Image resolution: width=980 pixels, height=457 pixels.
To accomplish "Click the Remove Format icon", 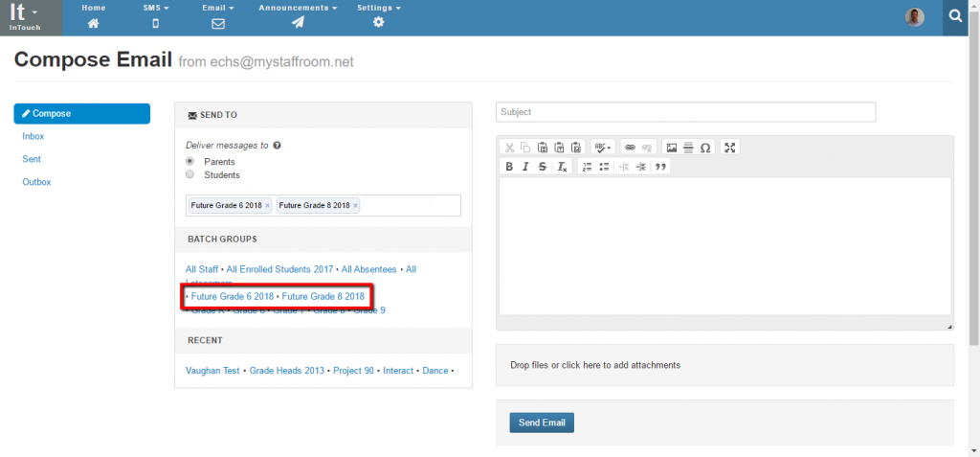I will tap(562, 167).
